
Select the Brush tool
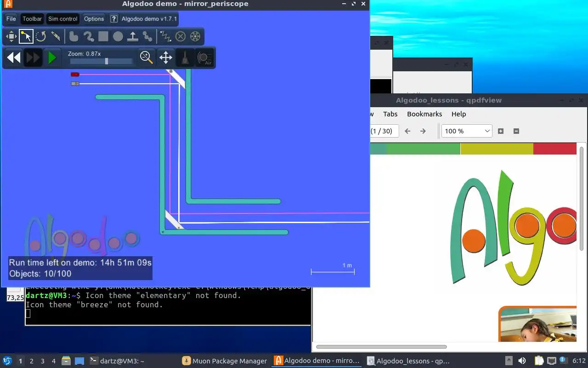coord(88,36)
